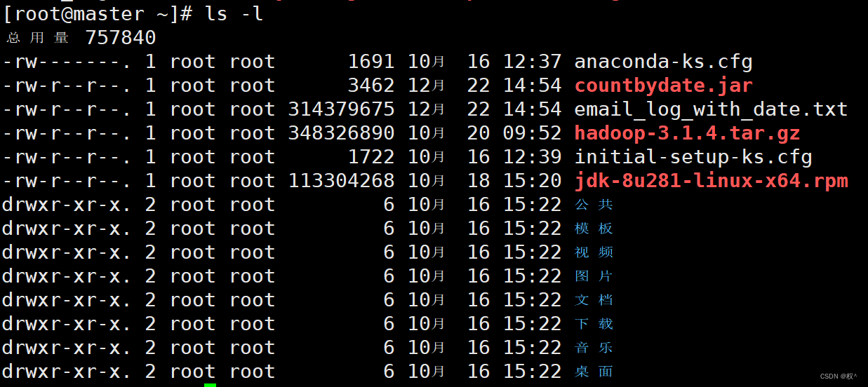868x387 pixels.
Task: Click the 公共 directory name
Action: coord(594,205)
